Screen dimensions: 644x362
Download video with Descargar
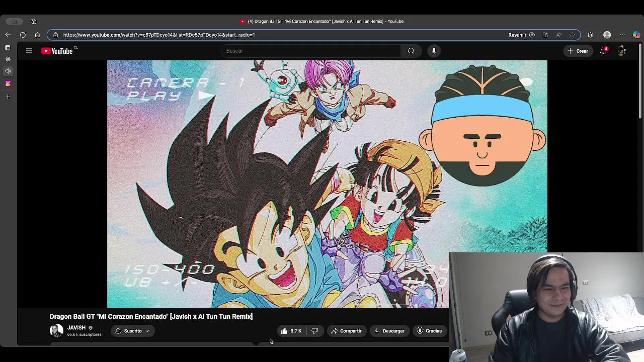[389, 331]
